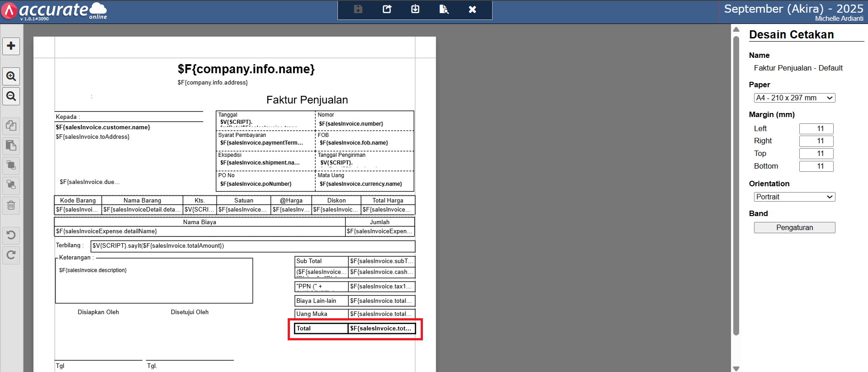Close the designer with the X icon
Image resolution: width=868 pixels, height=372 pixels.
coord(472,9)
